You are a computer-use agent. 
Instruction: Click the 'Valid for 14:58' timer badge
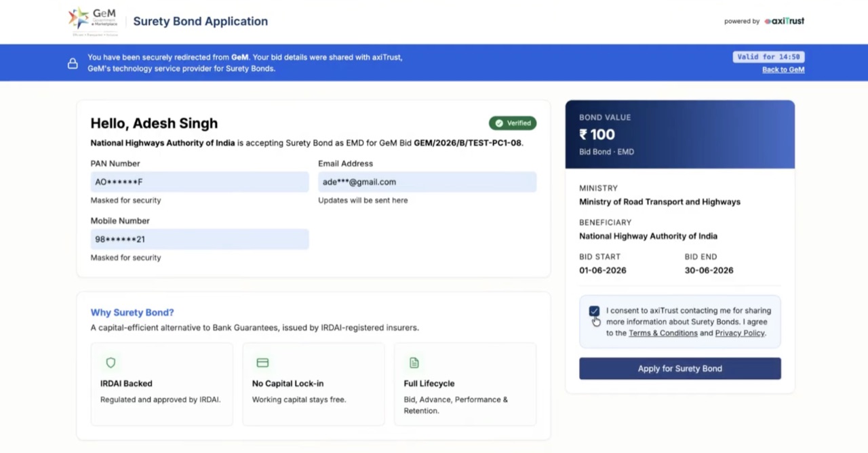768,57
